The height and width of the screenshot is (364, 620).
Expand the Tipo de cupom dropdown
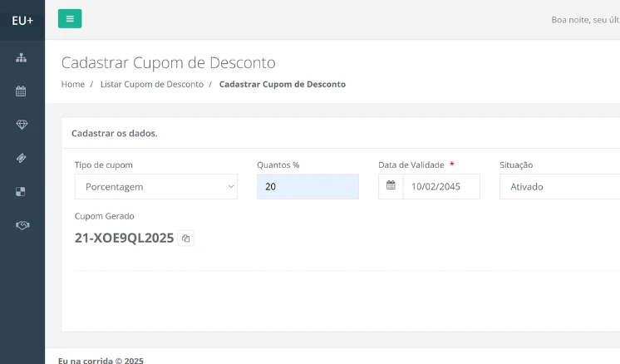156,187
